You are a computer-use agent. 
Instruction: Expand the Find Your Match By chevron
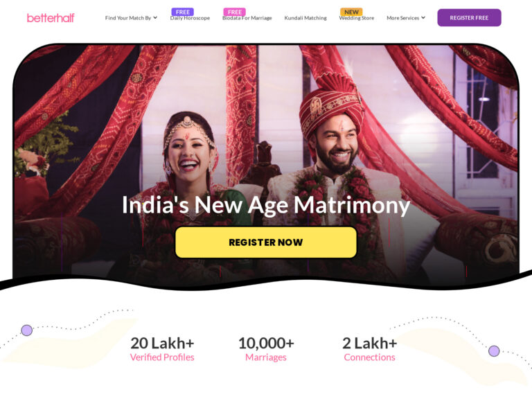[x=155, y=17]
